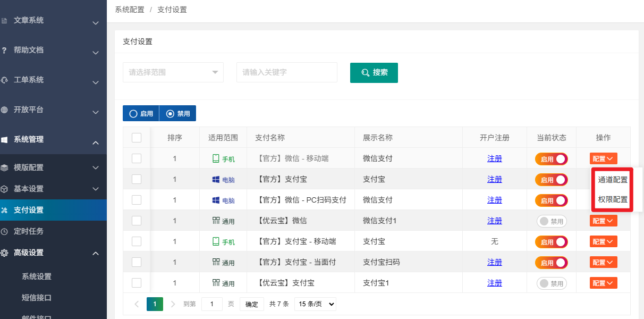Click the 工单系统 headset icon
This screenshot has height=319, width=644.
(x=4, y=80)
